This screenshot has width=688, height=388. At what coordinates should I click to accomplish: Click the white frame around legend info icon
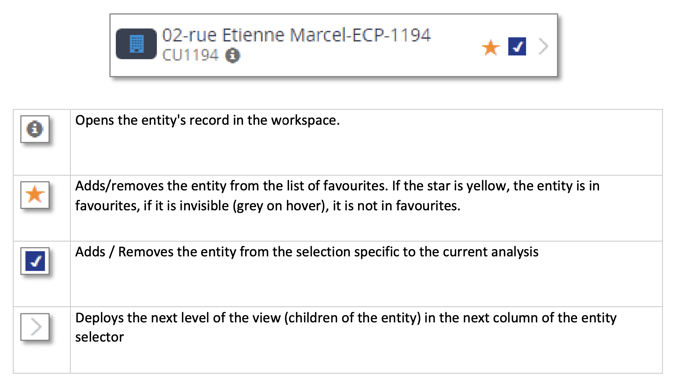(35, 129)
